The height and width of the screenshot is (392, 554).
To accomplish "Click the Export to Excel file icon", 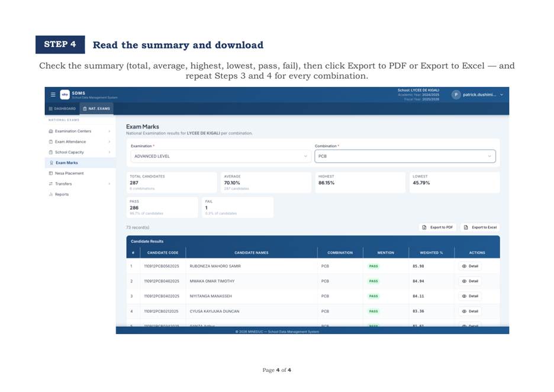I will 466,227.
